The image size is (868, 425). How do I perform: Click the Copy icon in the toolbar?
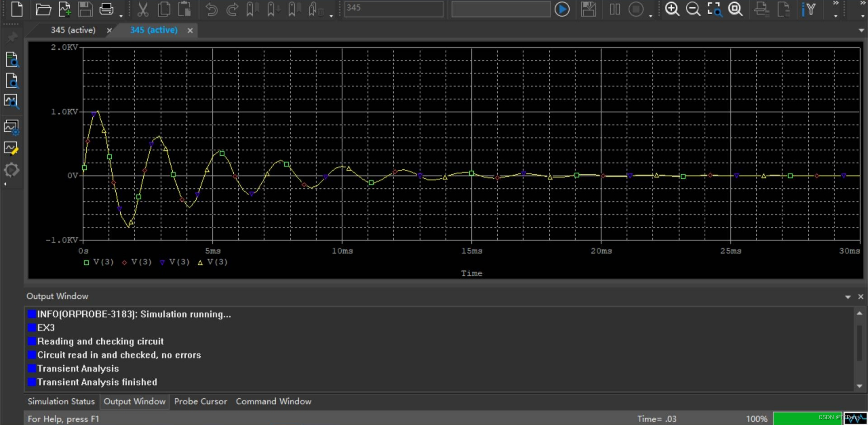[164, 9]
